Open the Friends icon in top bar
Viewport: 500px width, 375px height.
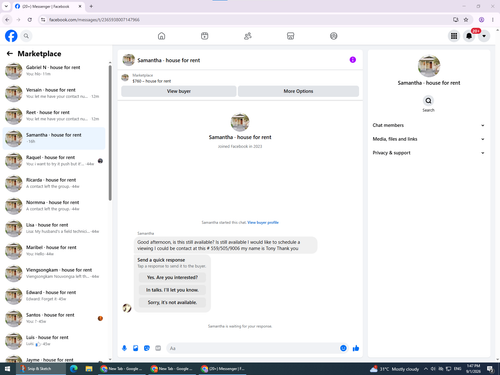[x=248, y=36]
